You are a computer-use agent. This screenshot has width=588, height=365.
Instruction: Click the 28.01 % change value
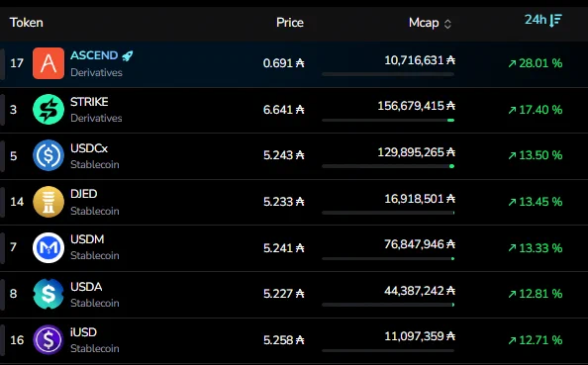540,63
